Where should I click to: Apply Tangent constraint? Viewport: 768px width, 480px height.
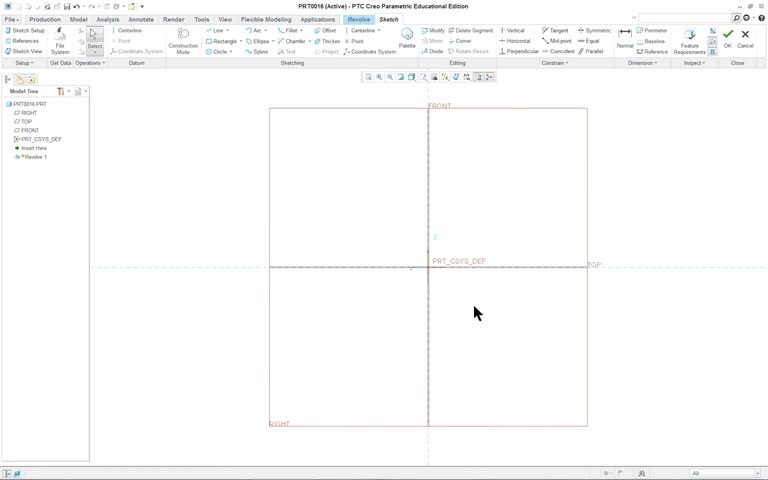click(555, 30)
